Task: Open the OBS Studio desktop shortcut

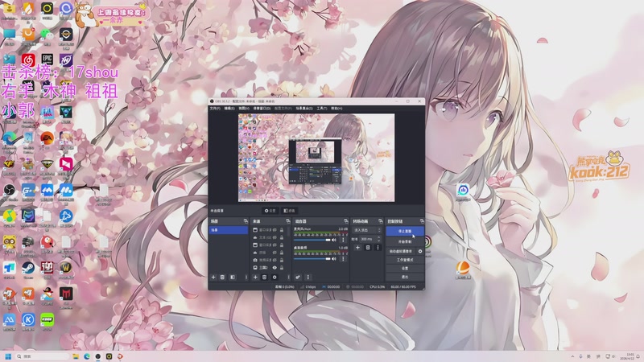Action: coord(9,190)
